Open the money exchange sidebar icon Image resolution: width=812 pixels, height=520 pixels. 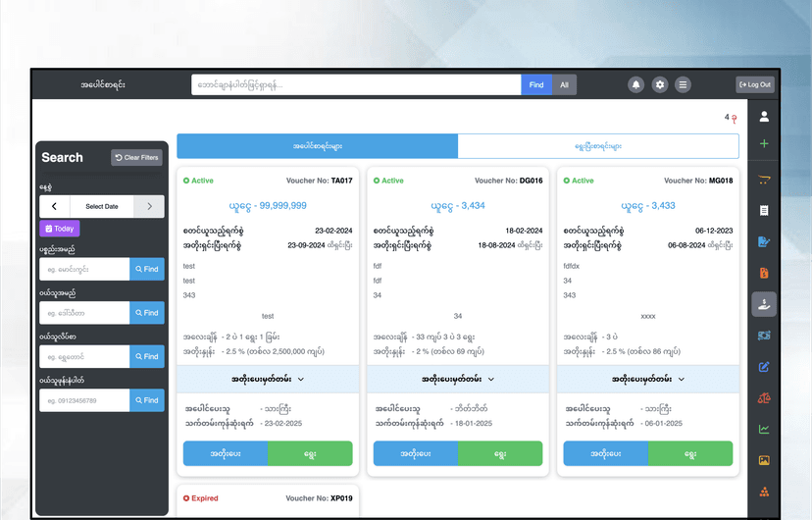(764, 336)
